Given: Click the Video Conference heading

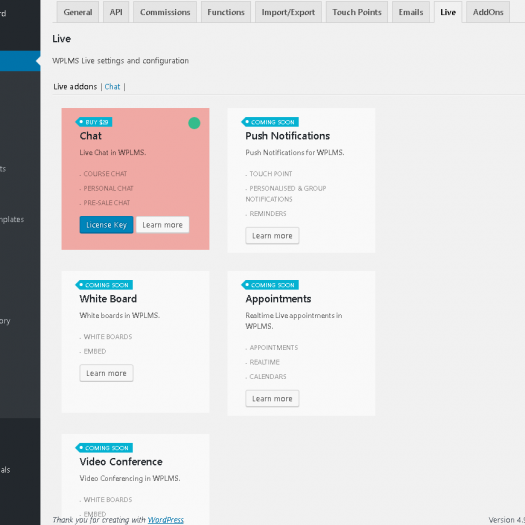Looking at the screenshot, I should (121, 461).
